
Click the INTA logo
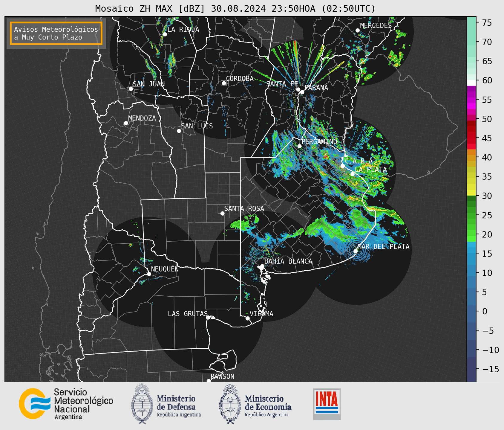click(327, 404)
